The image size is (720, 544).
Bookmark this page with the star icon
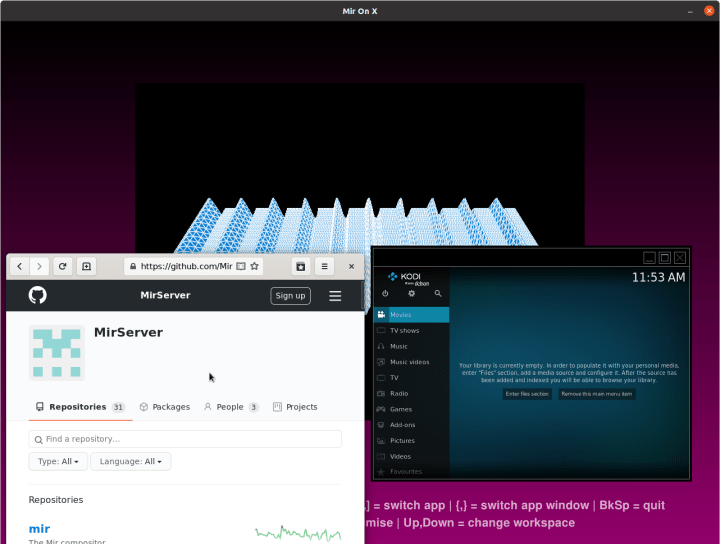(254, 266)
